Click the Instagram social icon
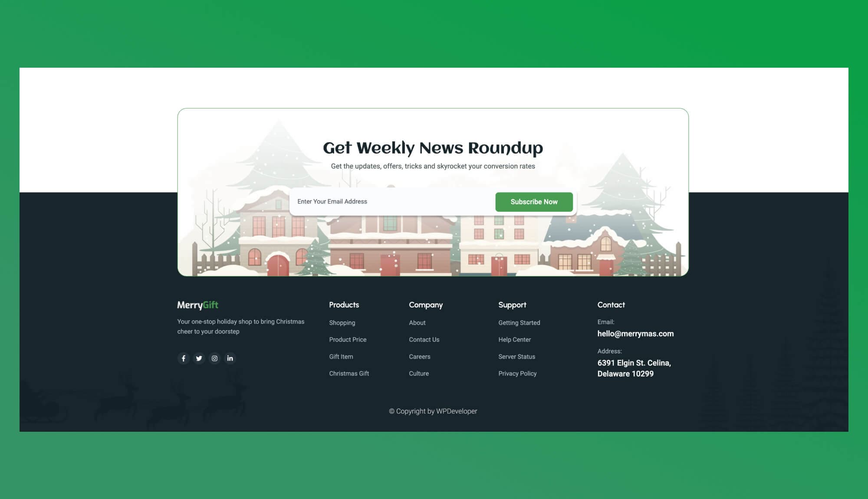 (214, 358)
